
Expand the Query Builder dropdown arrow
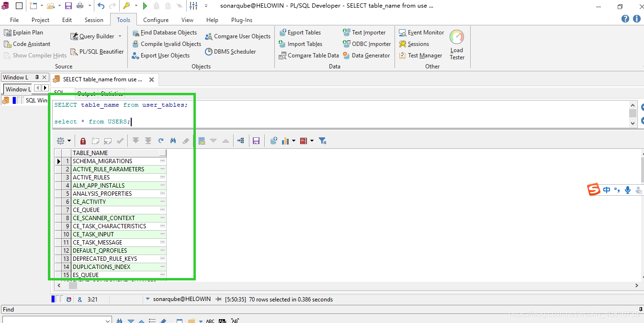coord(120,36)
